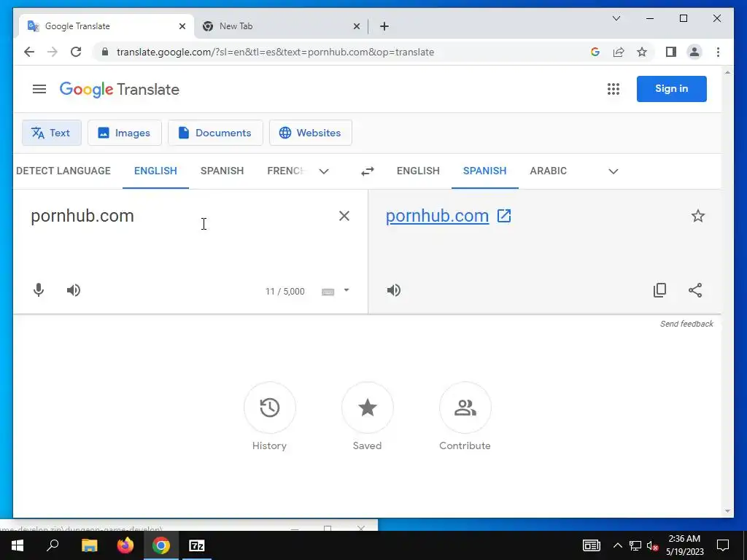Select Spanish as source language

click(222, 171)
